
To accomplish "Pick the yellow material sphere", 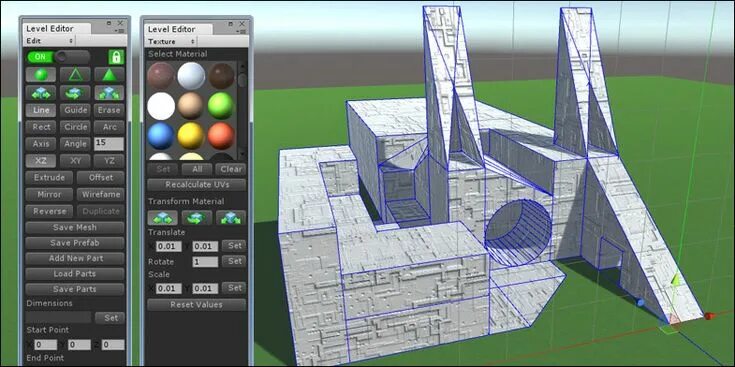I will pyautogui.click(x=191, y=136).
